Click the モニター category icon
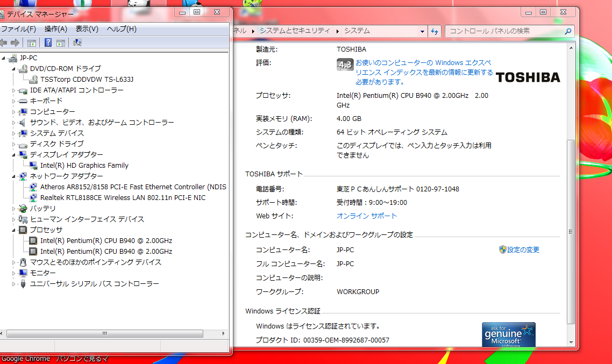 23,273
